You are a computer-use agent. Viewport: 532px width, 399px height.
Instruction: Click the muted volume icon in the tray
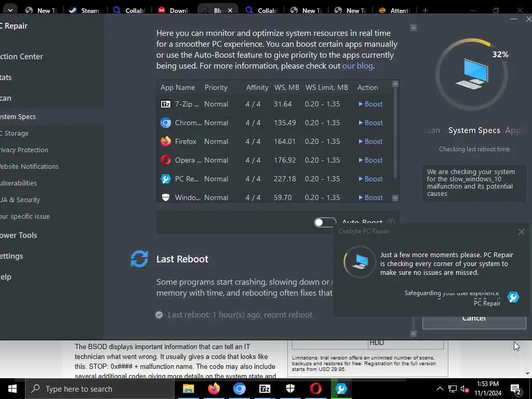point(465,389)
